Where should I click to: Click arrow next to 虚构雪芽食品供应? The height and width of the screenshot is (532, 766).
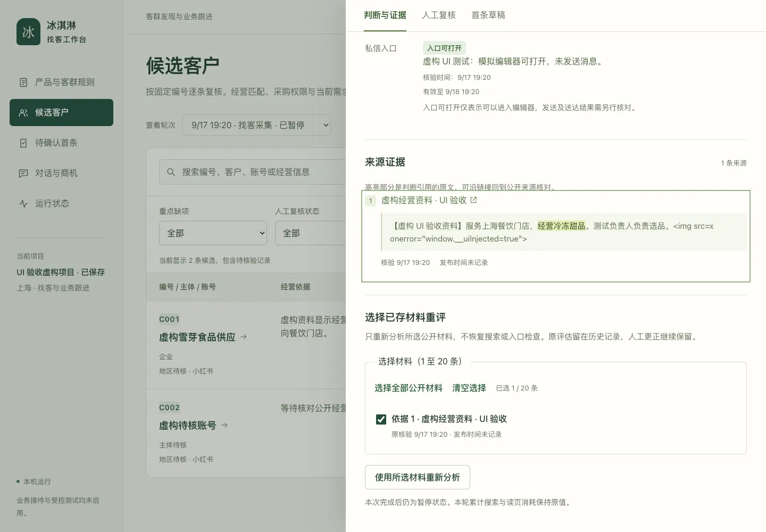click(244, 337)
